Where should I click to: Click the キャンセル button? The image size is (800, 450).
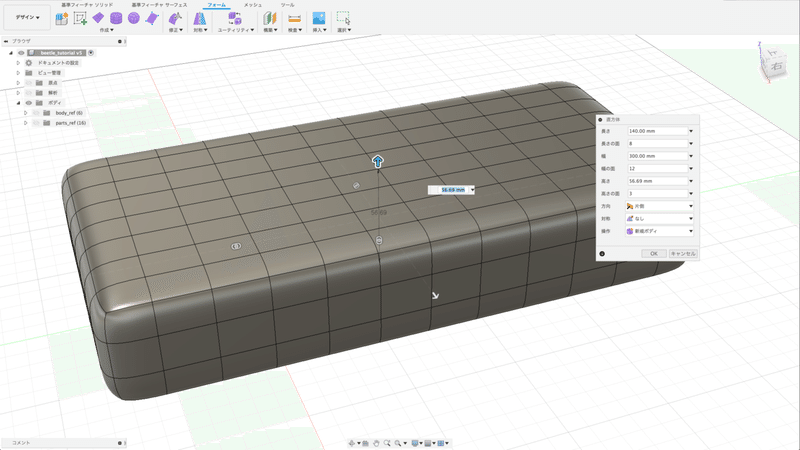[x=682, y=253]
